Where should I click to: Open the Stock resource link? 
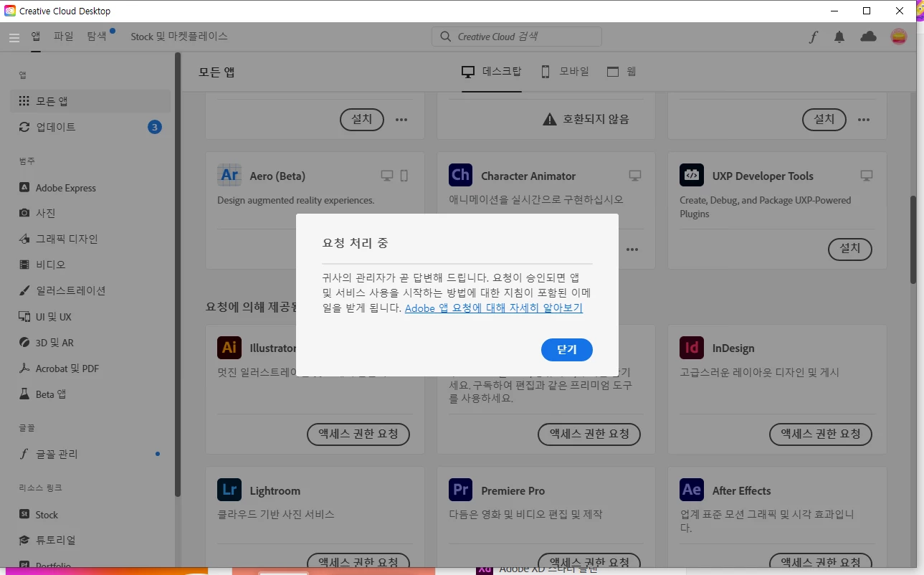(x=90, y=515)
